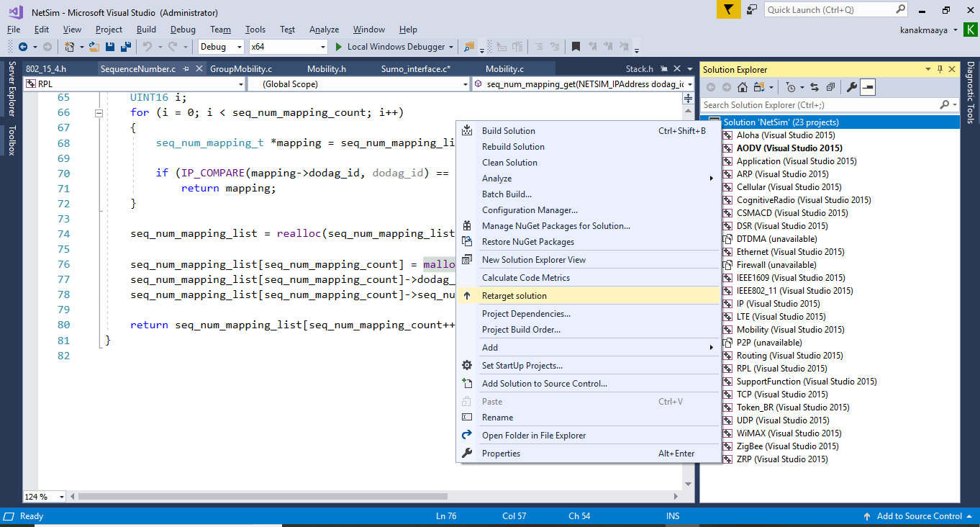Click Sync with Active Document icon

pyautogui.click(x=815, y=87)
